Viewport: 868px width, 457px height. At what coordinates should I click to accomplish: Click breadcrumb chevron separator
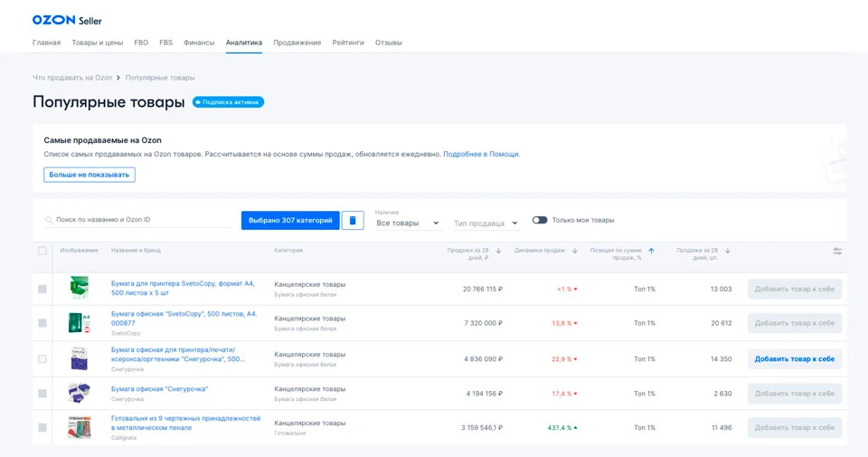coord(118,78)
